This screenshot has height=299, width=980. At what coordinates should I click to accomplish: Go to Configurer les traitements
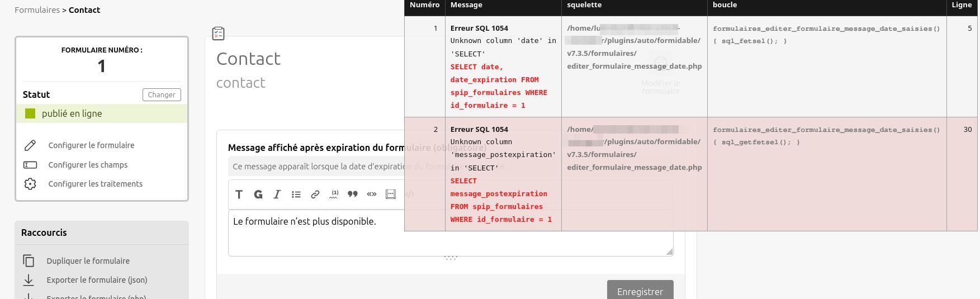pos(95,184)
